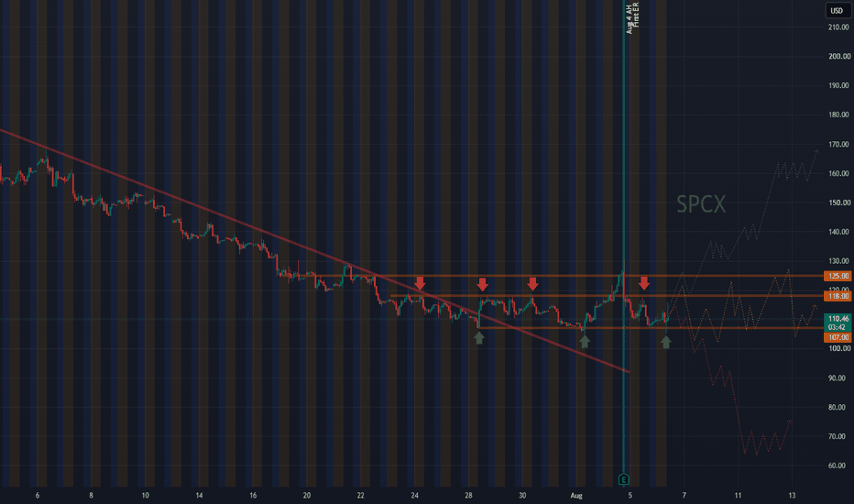
Task: Click the date label 10 on time axis
Action: tap(145, 495)
